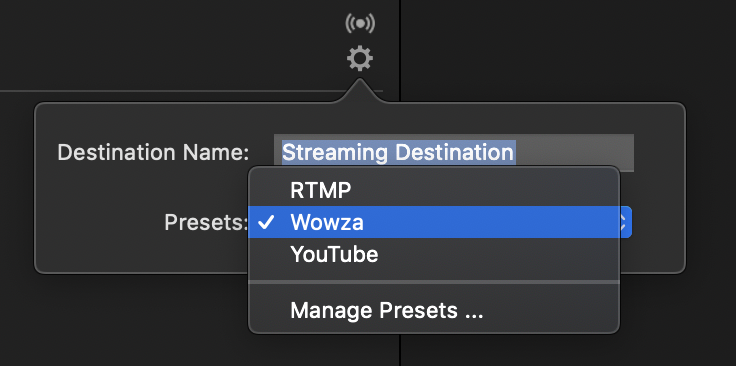Choose the Wowza preset entry
This screenshot has height=366, width=736.
(434, 222)
